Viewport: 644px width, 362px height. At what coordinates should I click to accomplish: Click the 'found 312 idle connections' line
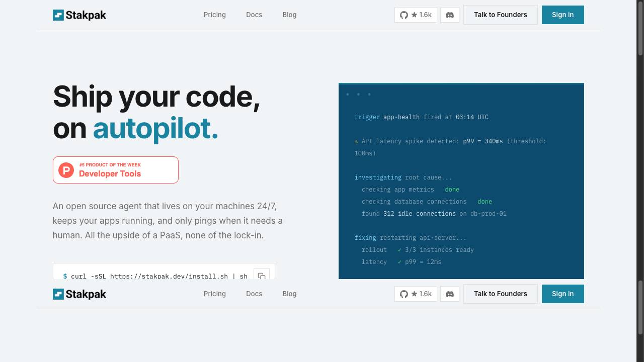[x=434, y=214]
